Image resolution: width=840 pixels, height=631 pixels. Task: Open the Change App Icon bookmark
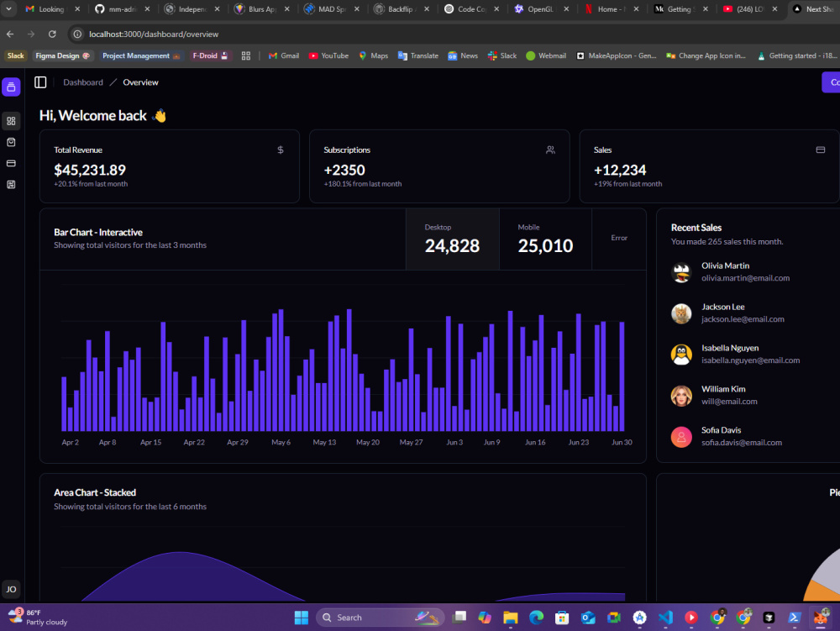click(x=706, y=55)
